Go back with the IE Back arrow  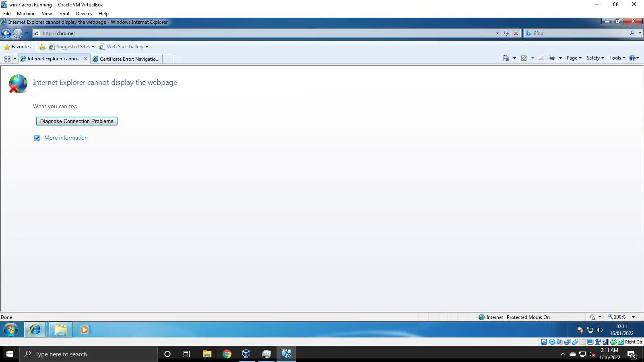pos(6,33)
